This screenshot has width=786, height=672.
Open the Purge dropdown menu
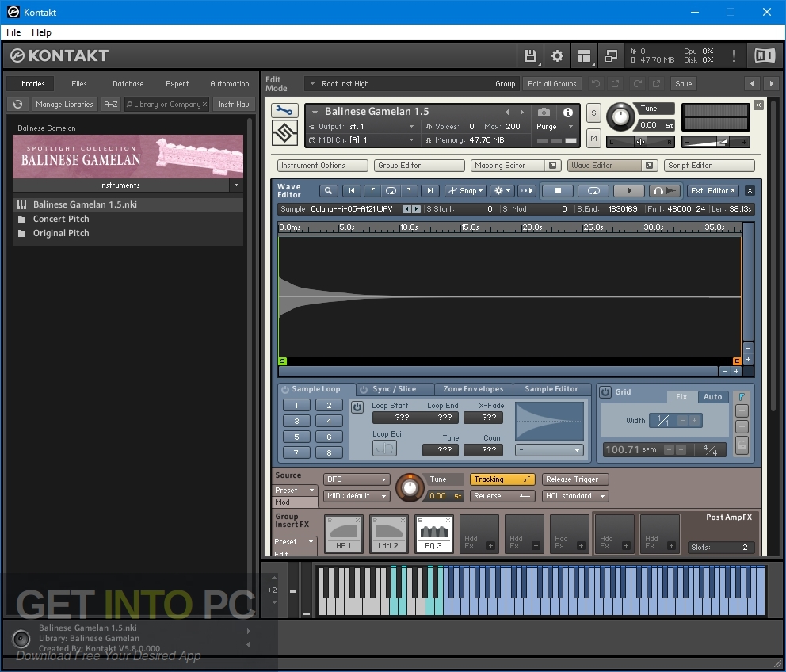(x=555, y=127)
